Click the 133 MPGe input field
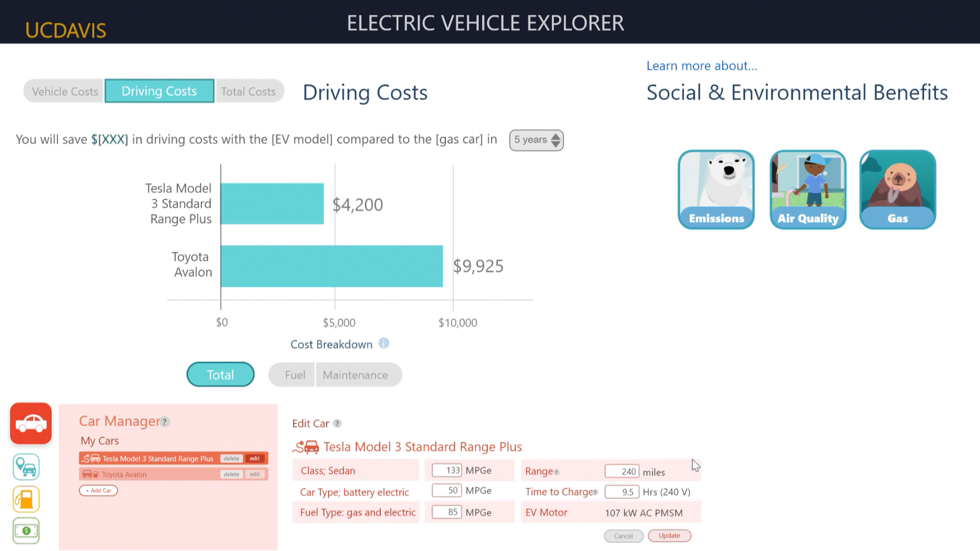Image resolution: width=980 pixels, height=551 pixels. [447, 470]
